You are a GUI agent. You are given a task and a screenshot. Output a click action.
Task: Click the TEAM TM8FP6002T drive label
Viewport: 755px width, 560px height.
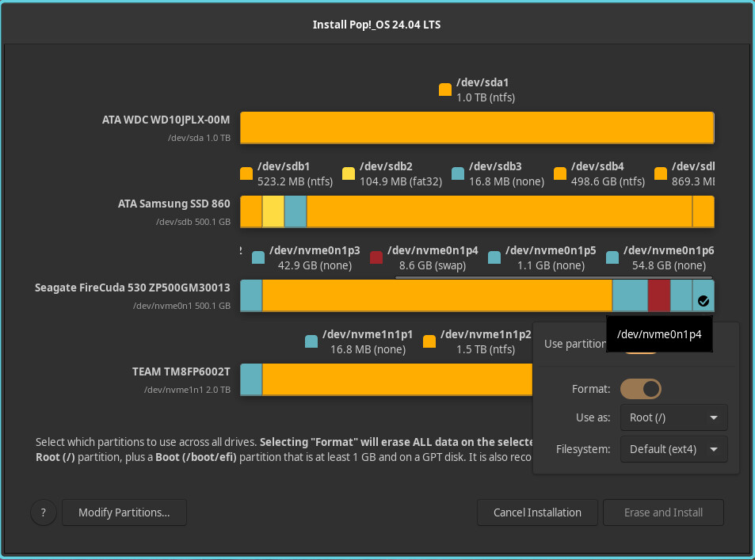pyautogui.click(x=181, y=371)
